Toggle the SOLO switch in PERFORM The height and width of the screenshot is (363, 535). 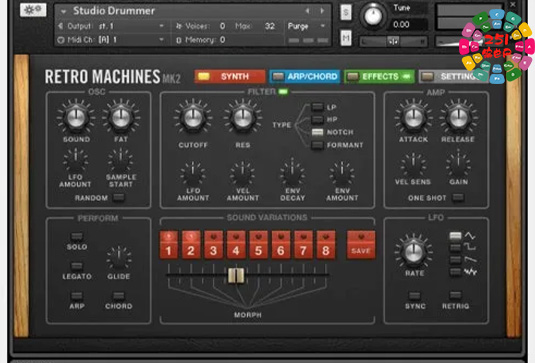pos(77,236)
